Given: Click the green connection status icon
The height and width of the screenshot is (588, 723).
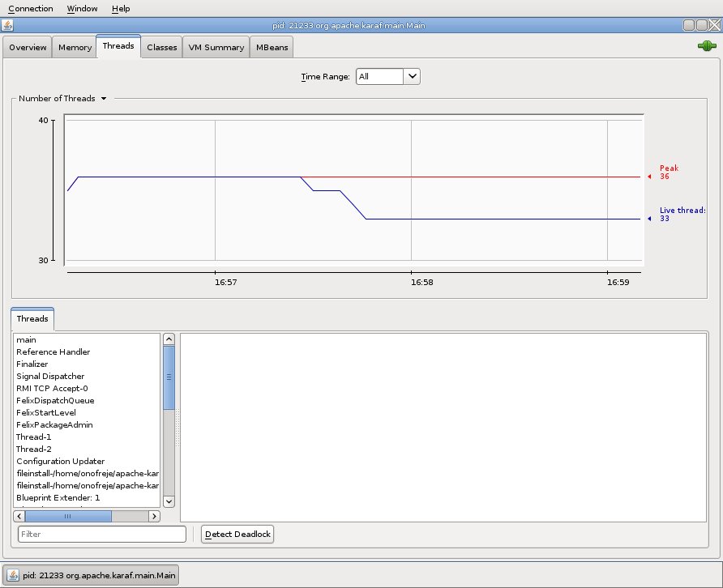Looking at the screenshot, I should tap(706, 47).
